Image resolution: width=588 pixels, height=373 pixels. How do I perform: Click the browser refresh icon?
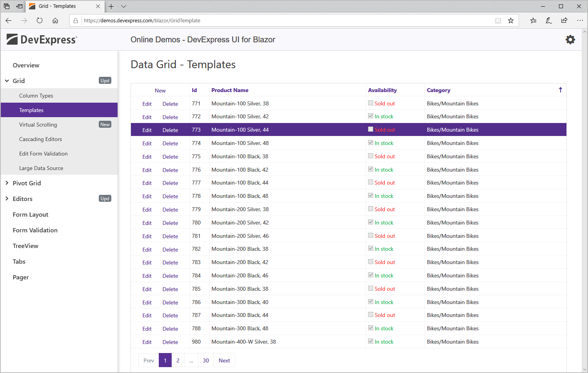pyautogui.click(x=40, y=20)
